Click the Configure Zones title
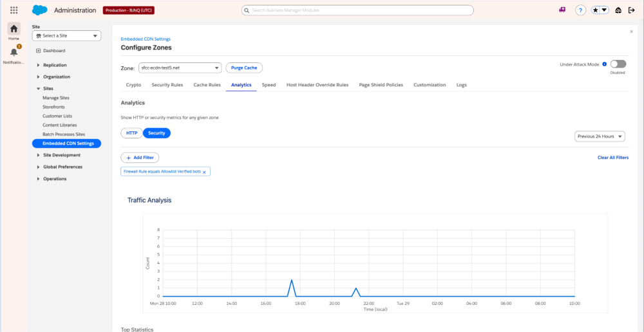The width and height of the screenshot is (644, 332). tap(146, 48)
